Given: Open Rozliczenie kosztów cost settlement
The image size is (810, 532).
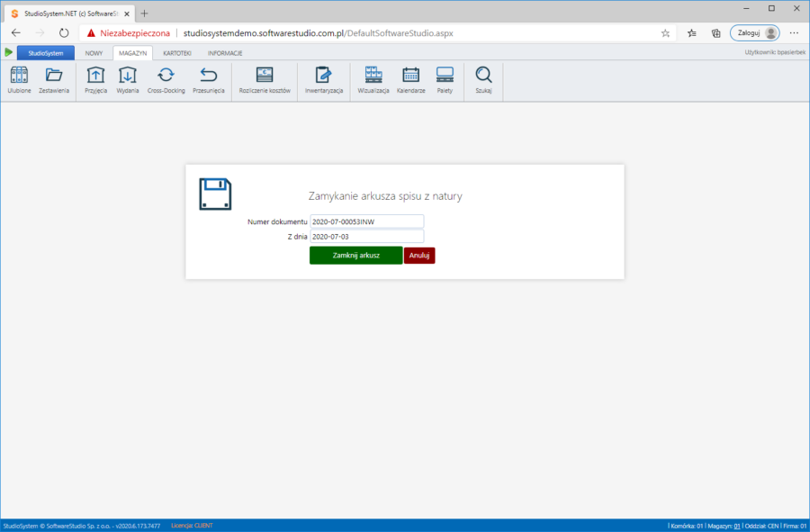Looking at the screenshot, I should point(265,80).
